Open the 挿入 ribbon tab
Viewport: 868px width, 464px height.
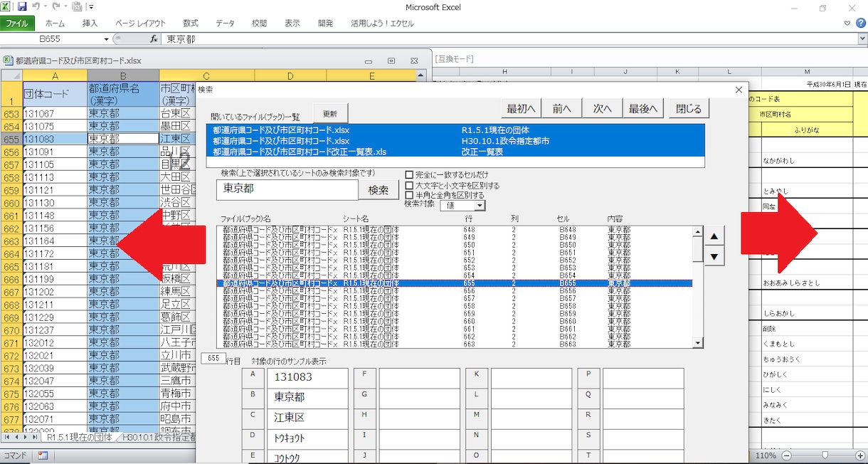point(90,23)
